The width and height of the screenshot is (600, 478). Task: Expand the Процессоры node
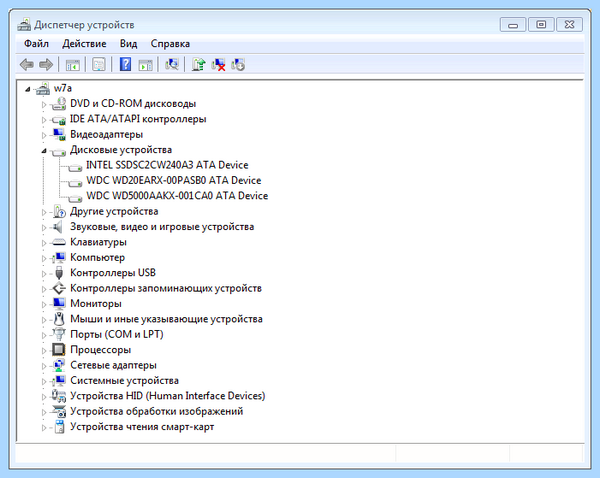(x=44, y=350)
